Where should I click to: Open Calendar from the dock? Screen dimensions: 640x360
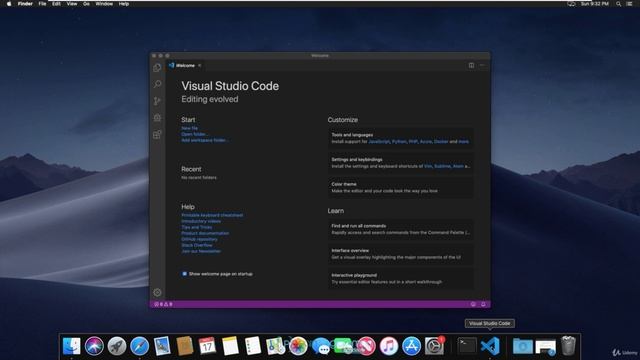coord(207,346)
